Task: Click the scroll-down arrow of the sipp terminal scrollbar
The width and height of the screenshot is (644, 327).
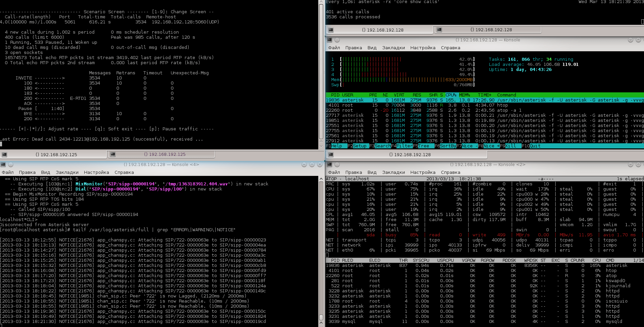Action: 321,146
